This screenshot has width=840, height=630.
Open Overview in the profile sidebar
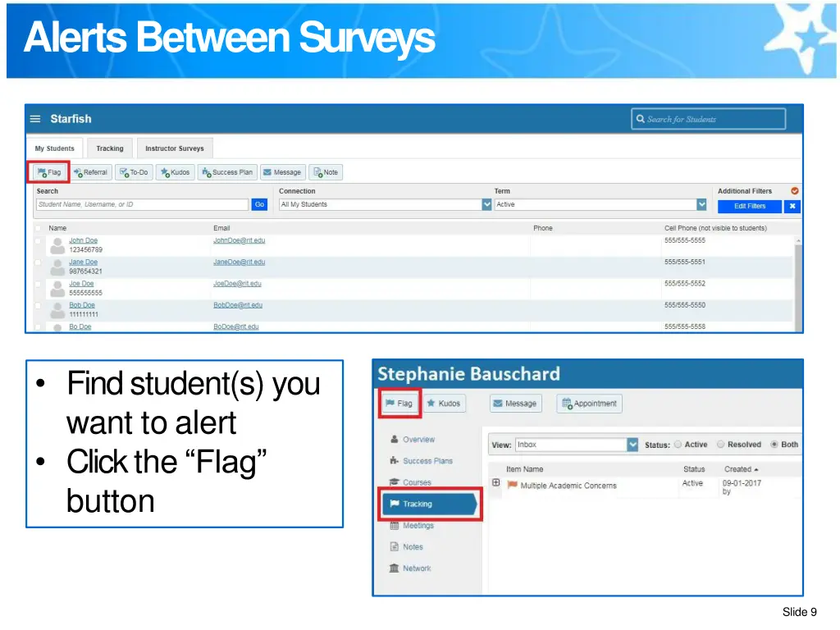(413, 440)
